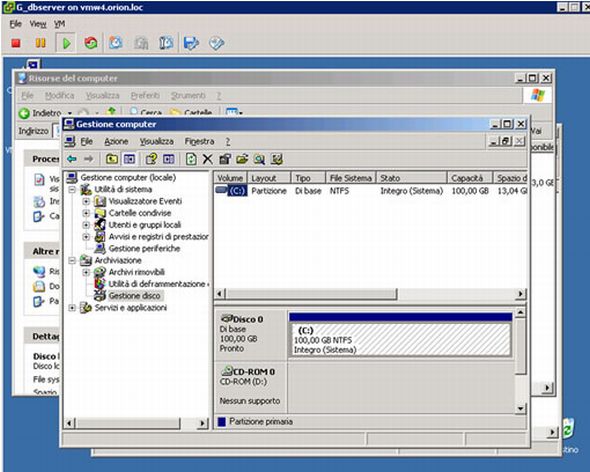Image resolution: width=590 pixels, height=472 pixels.
Task: Click the Refresh icon in Gestione computer toolbar
Action: (191, 159)
